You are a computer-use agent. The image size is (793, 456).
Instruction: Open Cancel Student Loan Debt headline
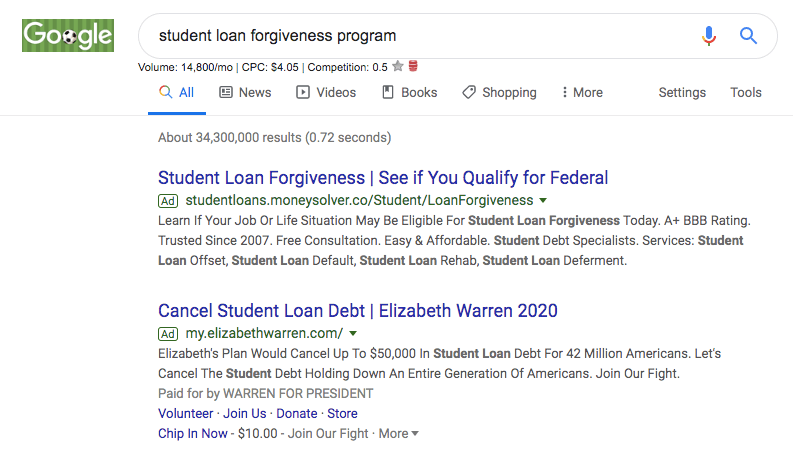pyautogui.click(x=358, y=311)
